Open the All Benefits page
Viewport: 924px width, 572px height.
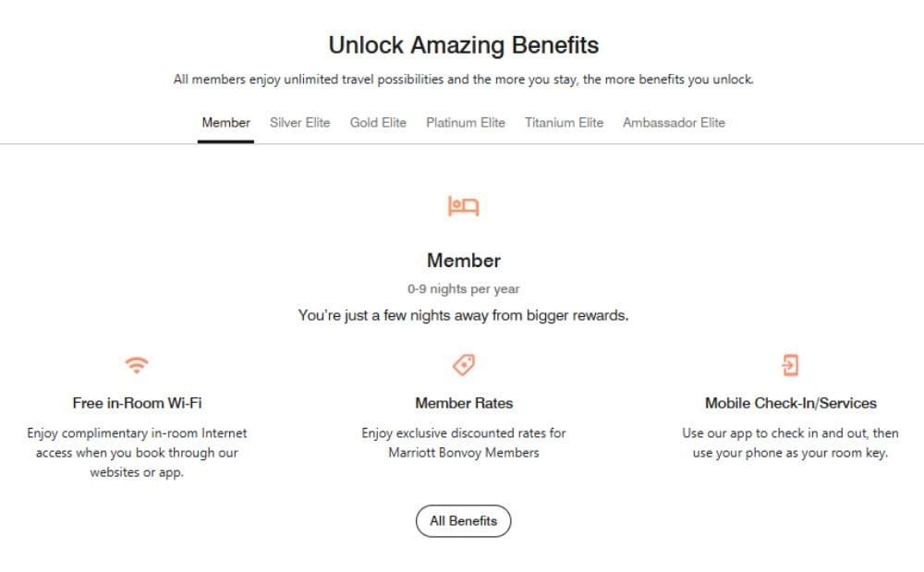point(463,520)
